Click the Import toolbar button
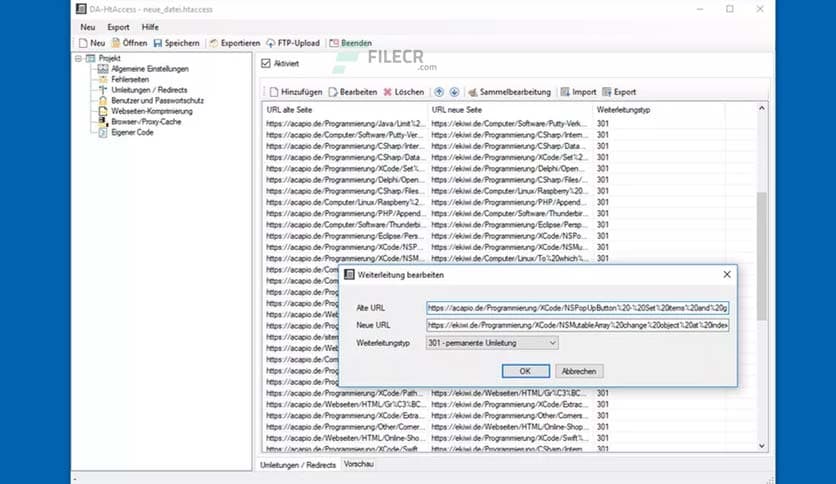Image resolution: width=836 pixels, height=484 pixels. pos(578,92)
